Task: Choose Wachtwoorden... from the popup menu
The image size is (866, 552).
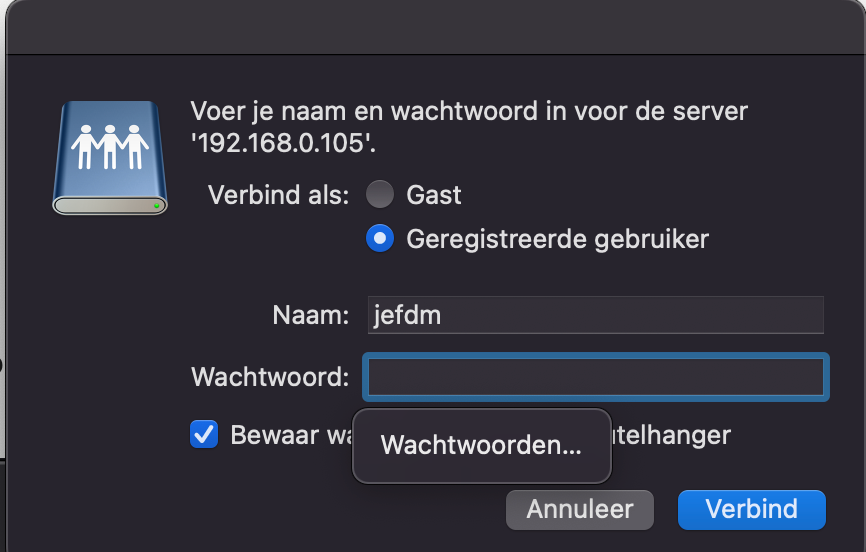Action: coord(481,446)
